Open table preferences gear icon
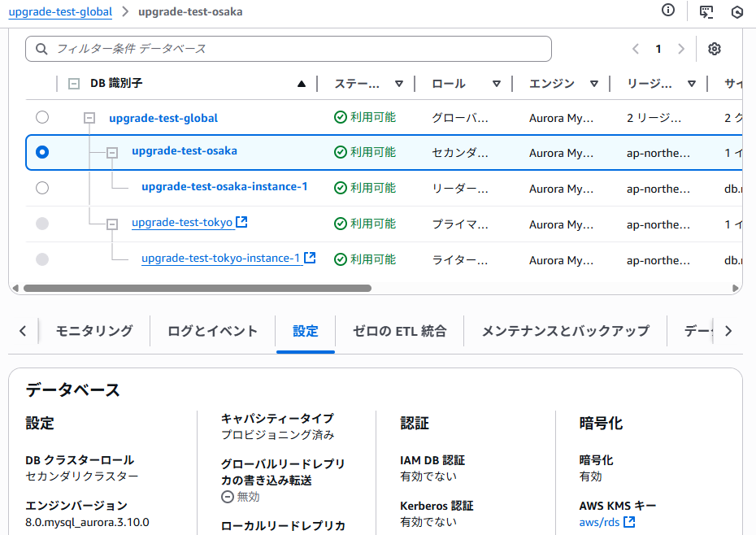This screenshot has width=756, height=535. coord(714,49)
